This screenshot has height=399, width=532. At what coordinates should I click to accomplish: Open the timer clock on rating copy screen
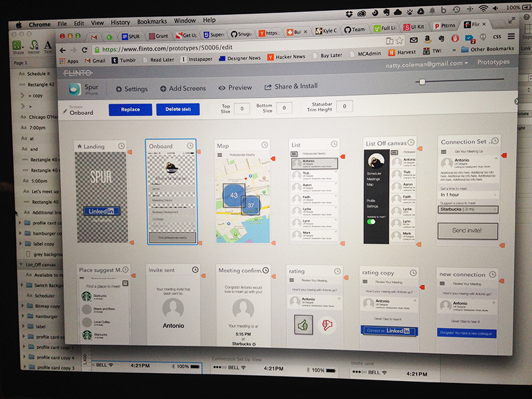pyautogui.click(x=413, y=273)
